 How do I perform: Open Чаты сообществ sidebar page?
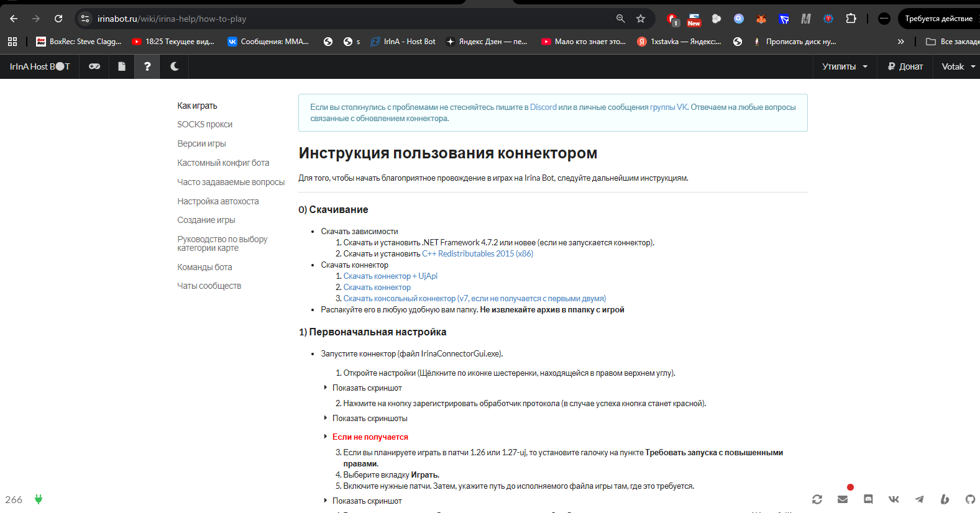(x=209, y=286)
